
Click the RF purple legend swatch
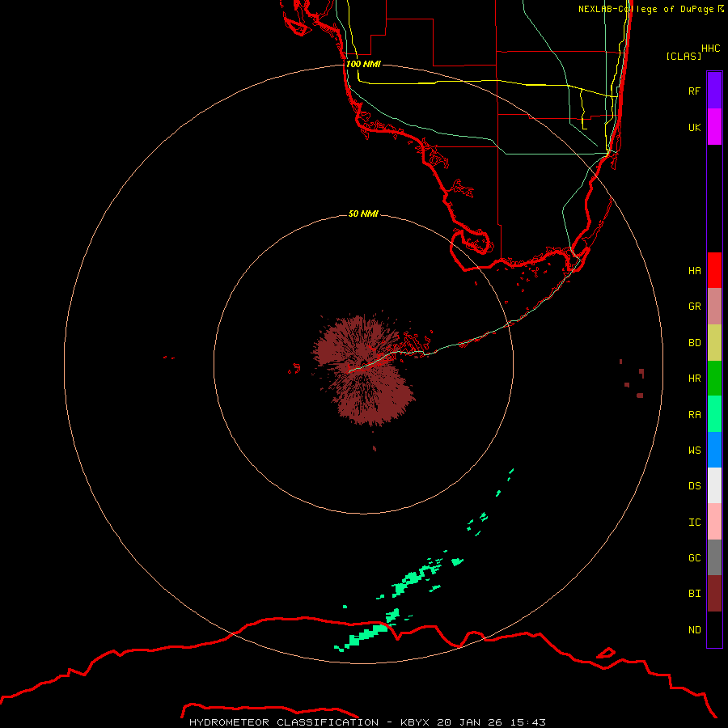(x=714, y=91)
